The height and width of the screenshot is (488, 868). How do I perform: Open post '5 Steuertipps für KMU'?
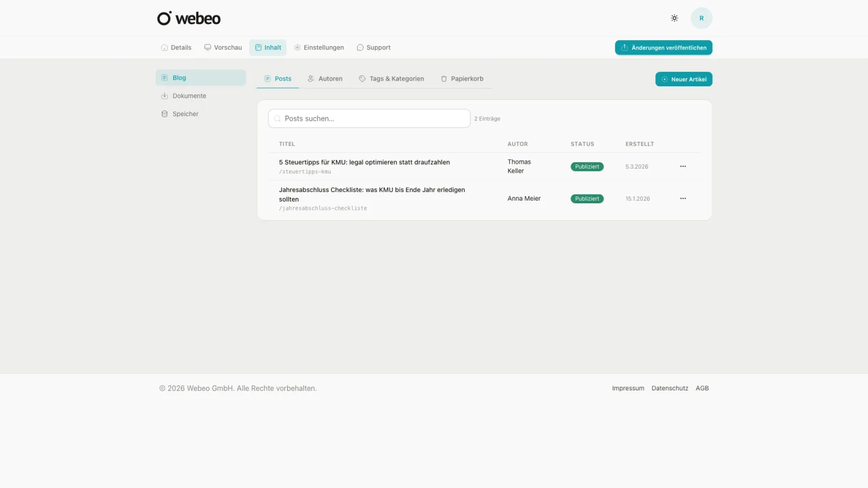[x=364, y=162]
